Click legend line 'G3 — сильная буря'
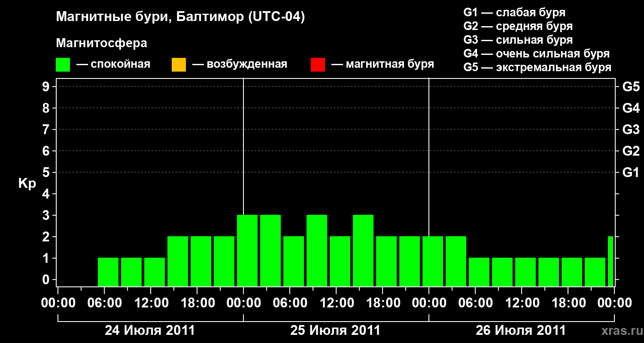Viewport: 644px width, 343px height. (518, 40)
